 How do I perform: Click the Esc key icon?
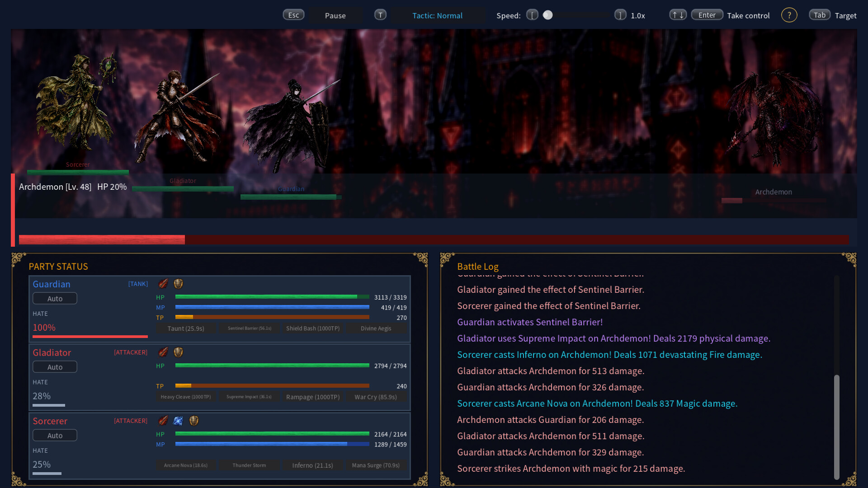click(293, 15)
